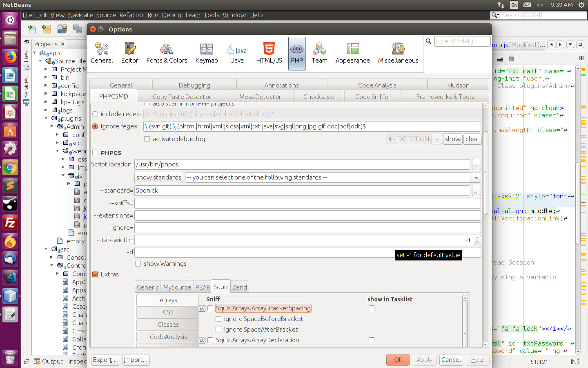Tick show in Tasklist for ArrayBracketSpacing
Screen dimensions: 588x368
[372, 308]
